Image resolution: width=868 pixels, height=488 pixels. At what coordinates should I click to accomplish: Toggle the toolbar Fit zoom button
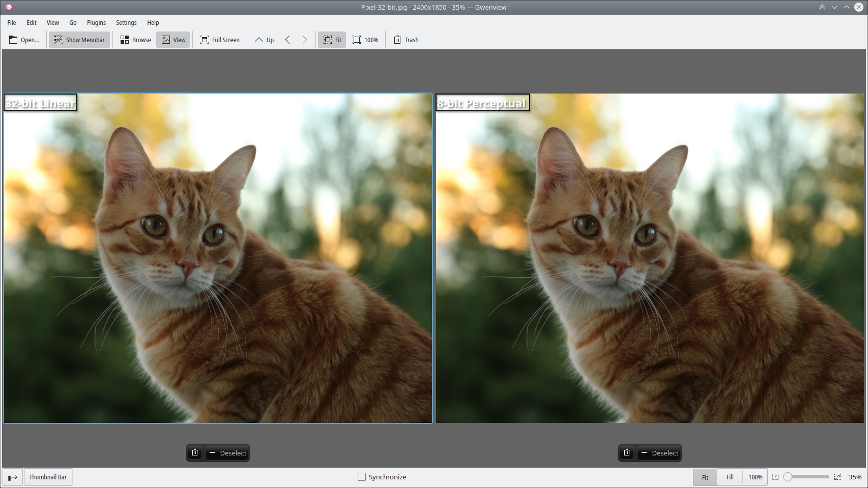tap(332, 40)
